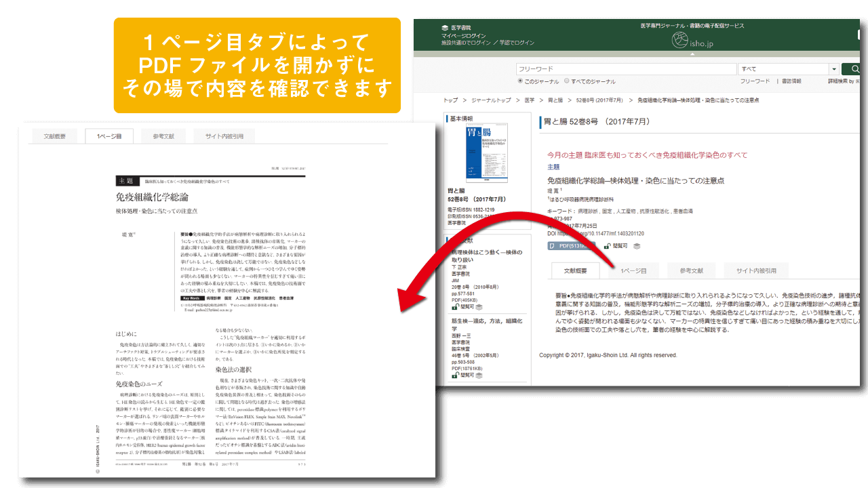Click the フリーワード link below the dropdown
868x488 pixels.
[755, 81]
